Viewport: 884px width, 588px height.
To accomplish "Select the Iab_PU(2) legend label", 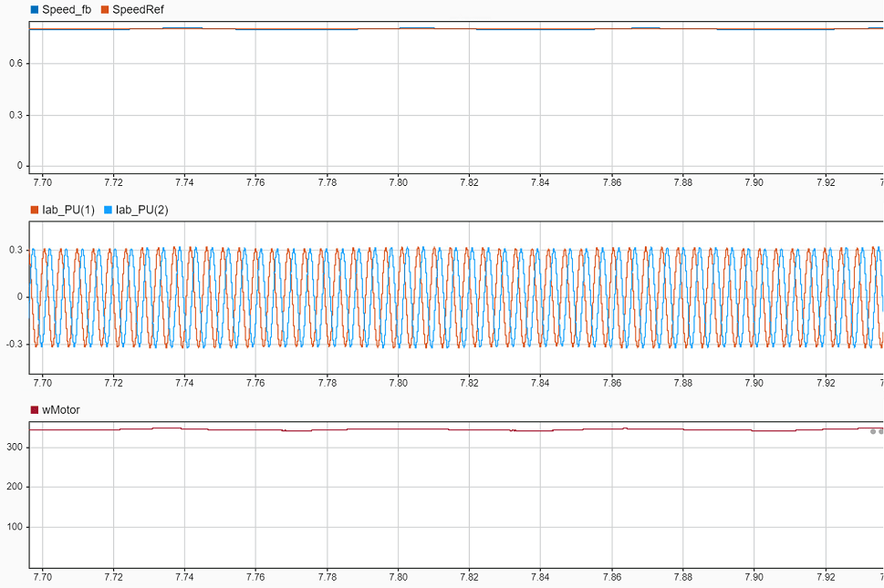I will point(142,210).
